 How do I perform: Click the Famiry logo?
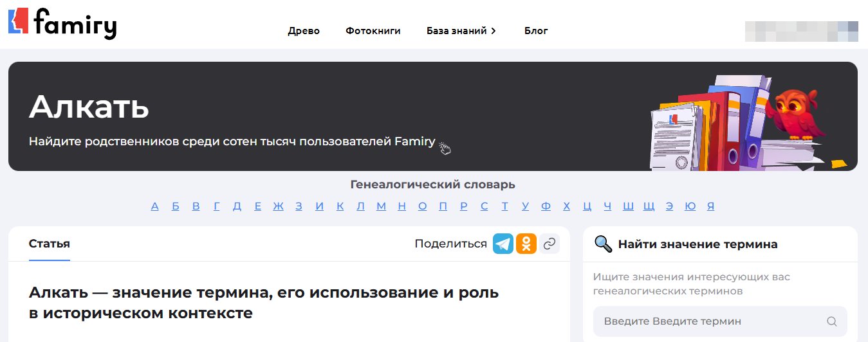pyautogui.click(x=62, y=24)
